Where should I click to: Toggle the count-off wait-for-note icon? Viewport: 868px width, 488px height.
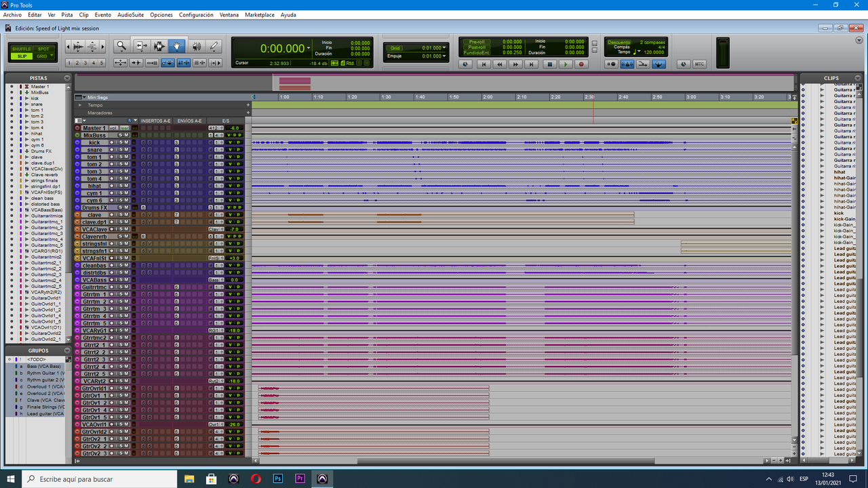pyautogui.click(x=611, y=64)
